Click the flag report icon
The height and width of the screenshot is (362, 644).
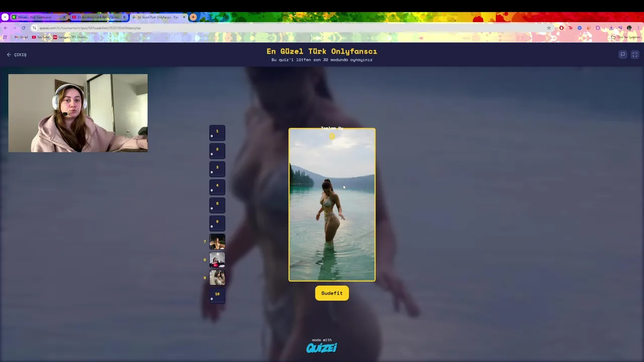click(623, 54)
